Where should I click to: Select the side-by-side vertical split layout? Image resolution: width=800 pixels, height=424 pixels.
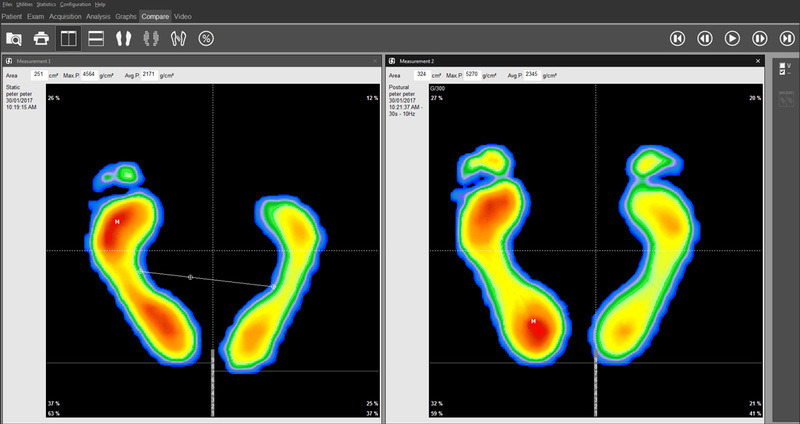point(69,38)
